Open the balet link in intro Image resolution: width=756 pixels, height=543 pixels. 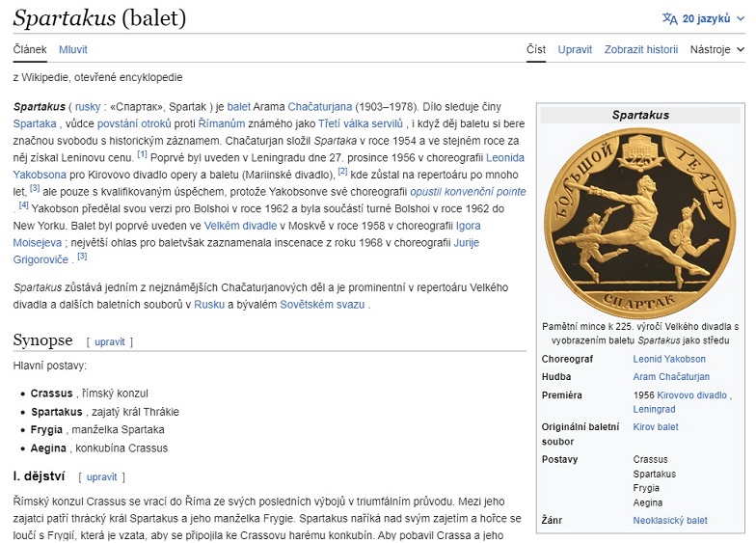pos(239,106)
